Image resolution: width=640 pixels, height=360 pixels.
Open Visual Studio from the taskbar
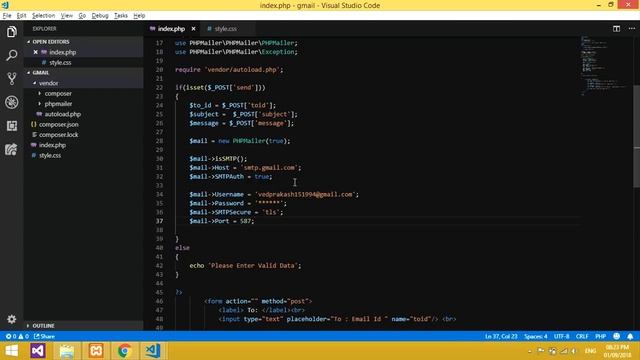click(x=38, y=351)
